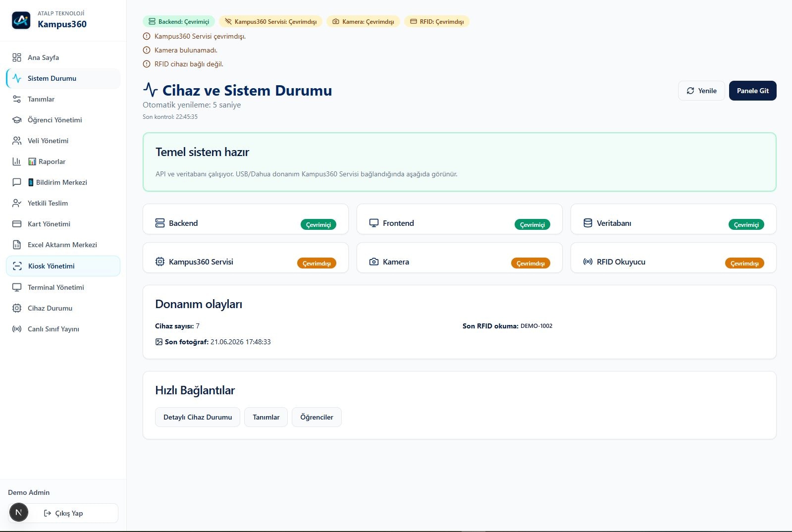Click 'Kampus360 Servisi çevrimdışı.' warning text

200,36
